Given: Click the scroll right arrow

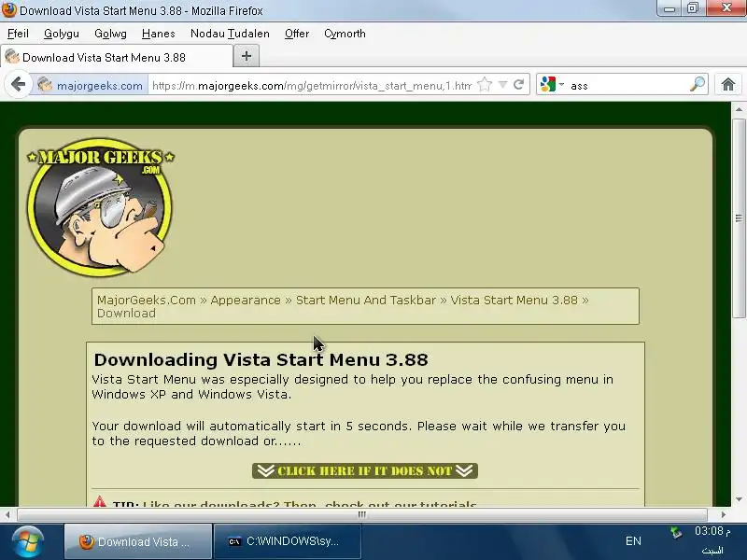Looking at the screenshot, I should (x=723, y=514).
